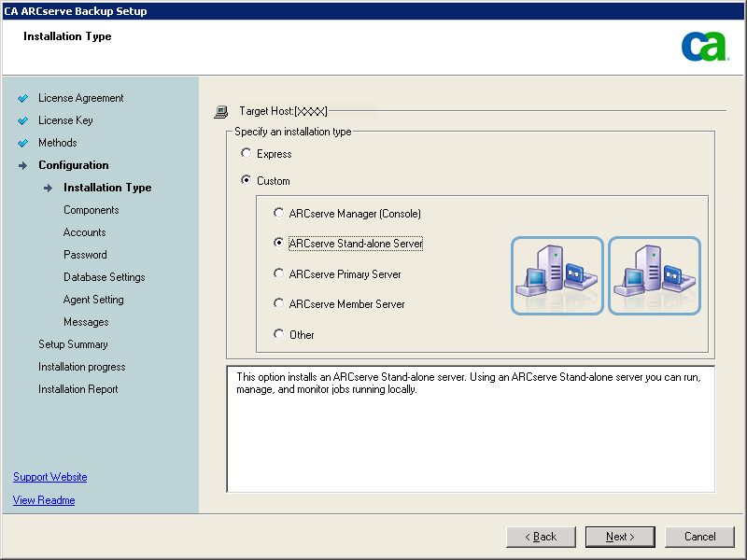Viewport: 747px width, 560px height.
Task: Click the License Key checkmark icon
Action: tap(23, 120)
